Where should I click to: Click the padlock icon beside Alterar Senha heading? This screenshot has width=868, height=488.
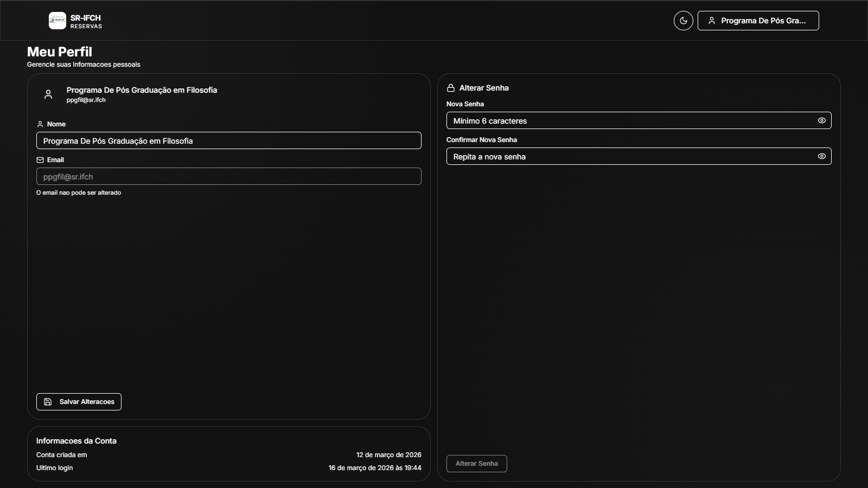tap(451, 88)
